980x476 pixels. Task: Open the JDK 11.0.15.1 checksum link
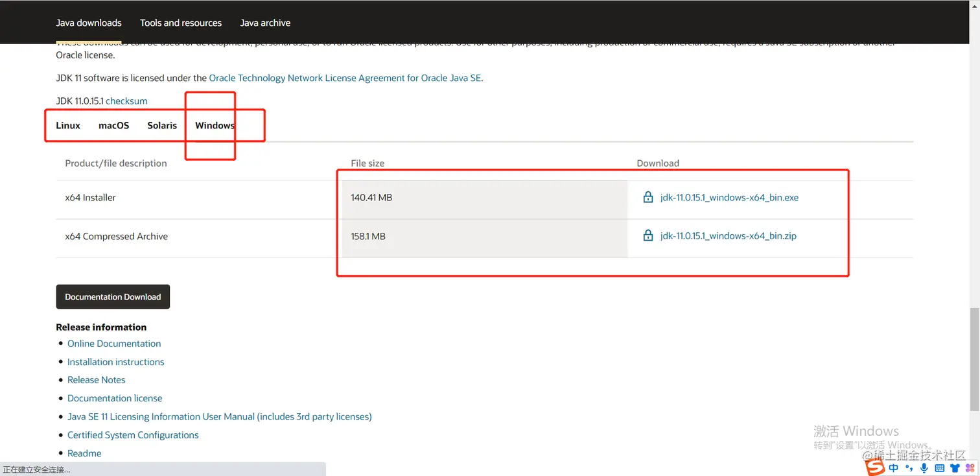(126, 101)
